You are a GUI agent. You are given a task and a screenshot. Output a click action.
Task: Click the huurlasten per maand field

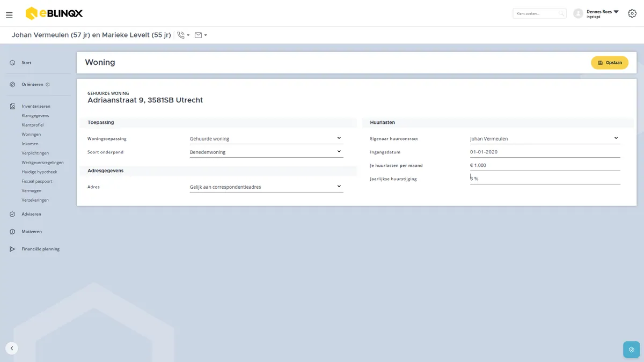click(545, 165)
